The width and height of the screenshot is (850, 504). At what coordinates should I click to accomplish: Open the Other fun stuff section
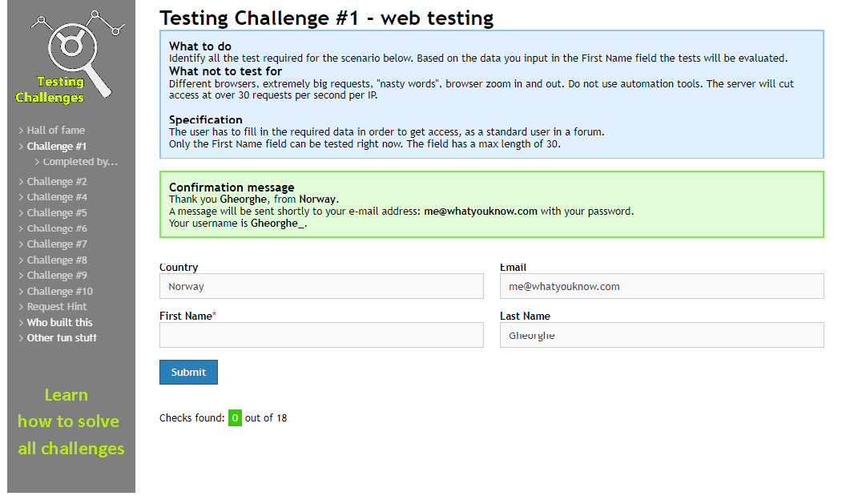tap(60, 337)
